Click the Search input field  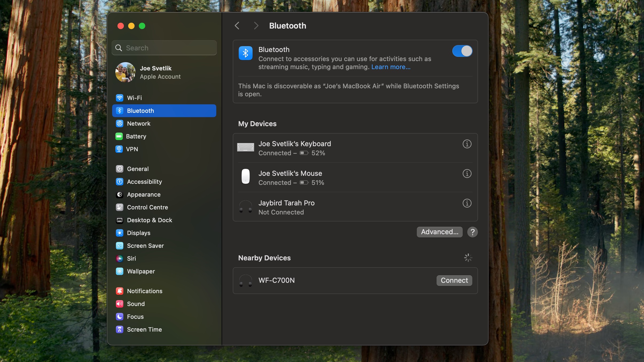click(164, 47)
